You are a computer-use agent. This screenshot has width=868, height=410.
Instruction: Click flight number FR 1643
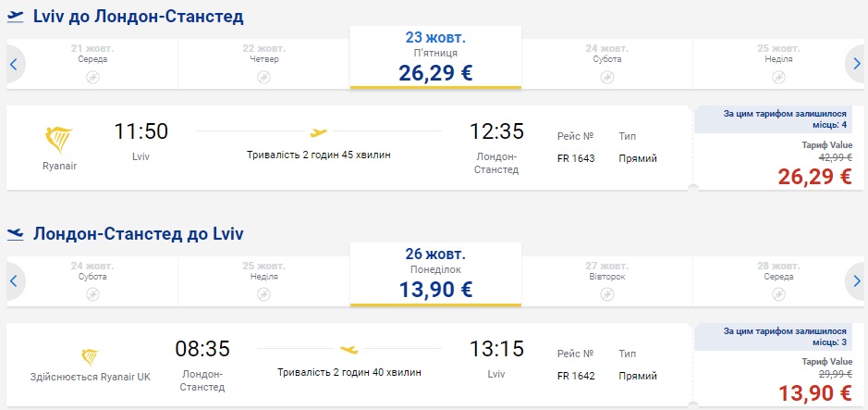(x=577, y=158)
